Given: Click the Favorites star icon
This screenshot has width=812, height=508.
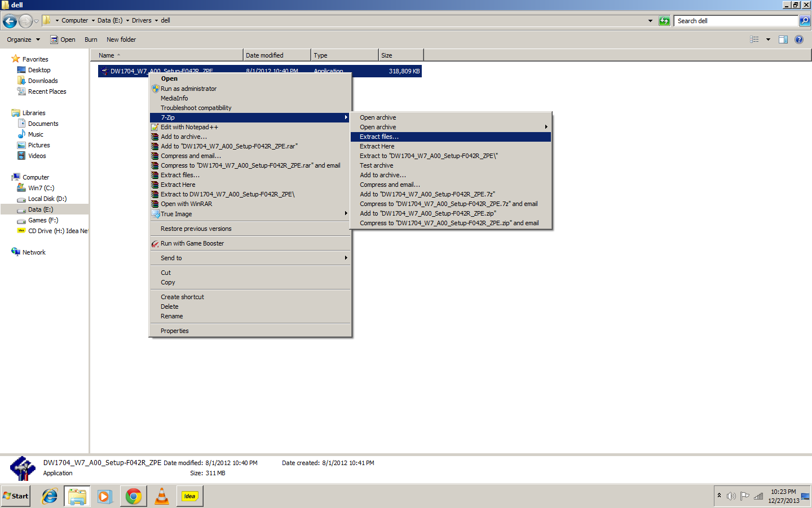Looking at the screenshot, I should (15, 59).
